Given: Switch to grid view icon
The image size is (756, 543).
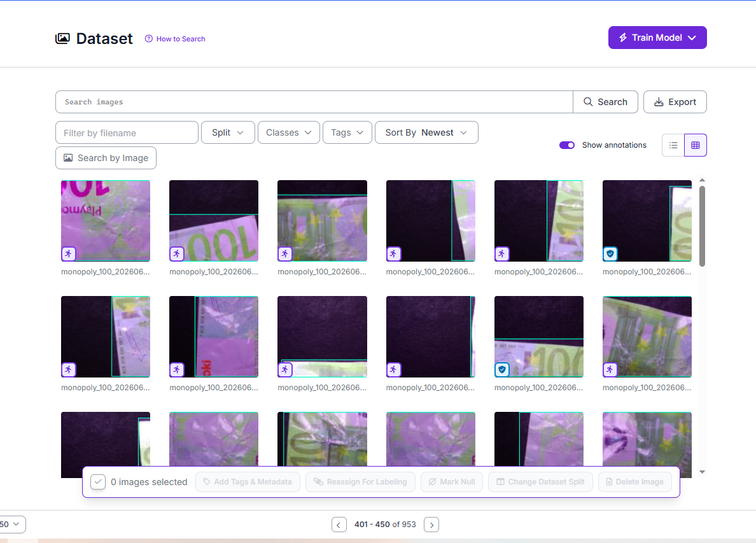Looking at the screenshot, I should [696, 145].
